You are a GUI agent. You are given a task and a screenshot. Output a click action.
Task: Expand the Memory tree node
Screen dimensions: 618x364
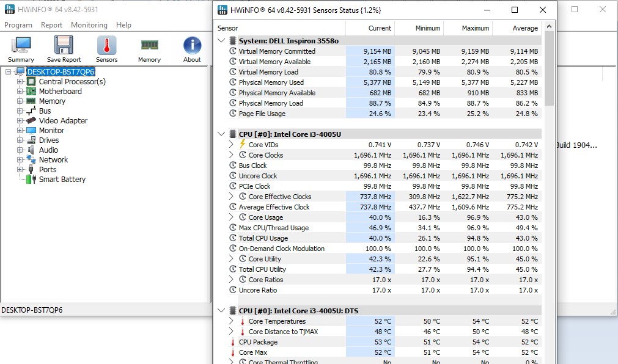click(20, 101)
